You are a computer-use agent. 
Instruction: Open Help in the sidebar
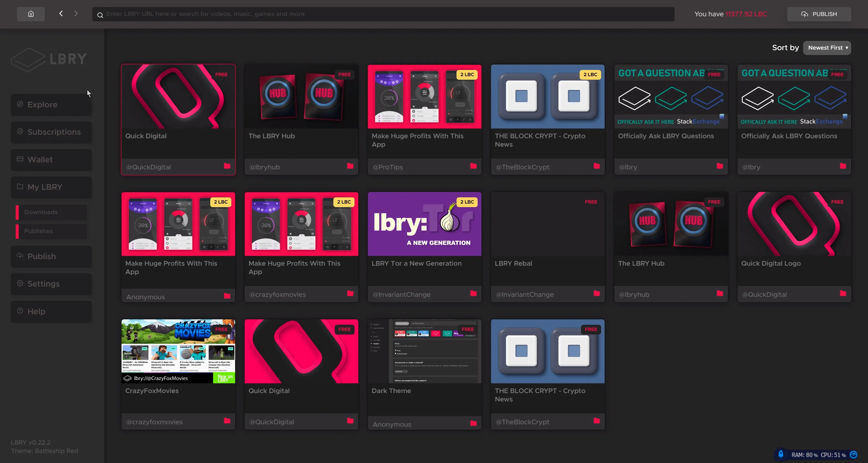point(51,311)
